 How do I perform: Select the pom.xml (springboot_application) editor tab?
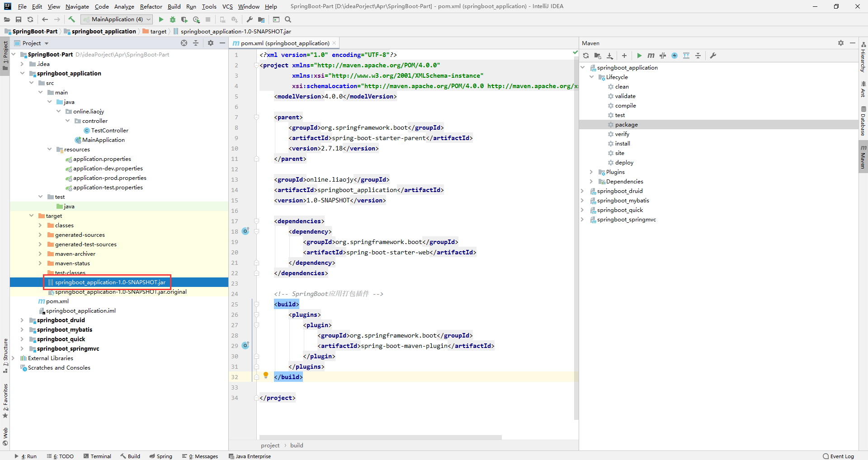point(285,43)
